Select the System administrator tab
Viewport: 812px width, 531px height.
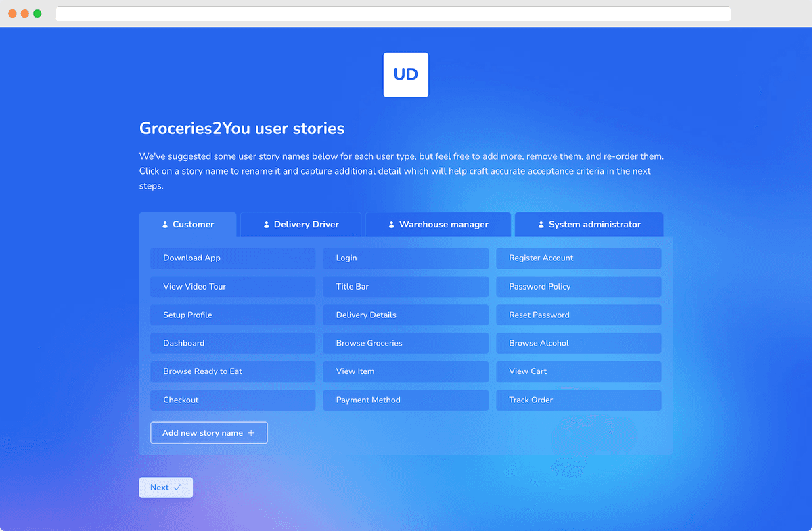[588, 224]
